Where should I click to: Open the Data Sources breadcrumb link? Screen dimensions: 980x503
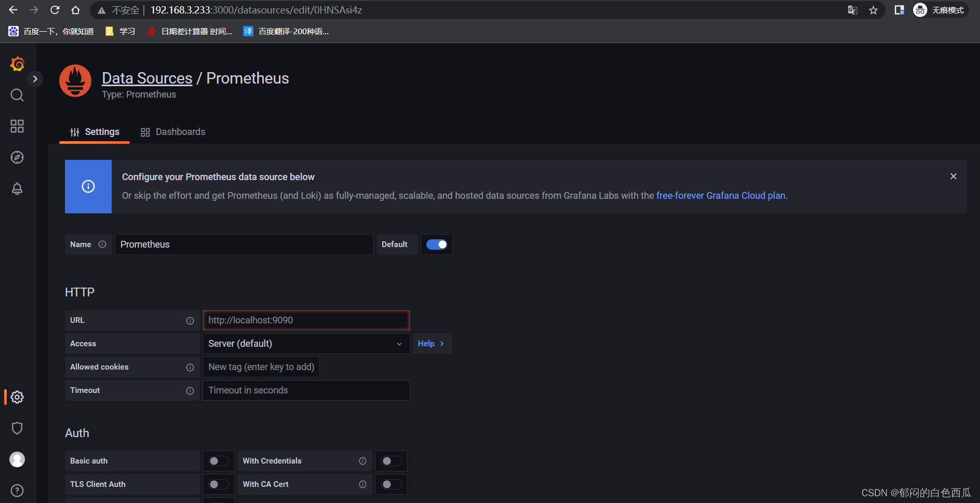click(147, 78)
